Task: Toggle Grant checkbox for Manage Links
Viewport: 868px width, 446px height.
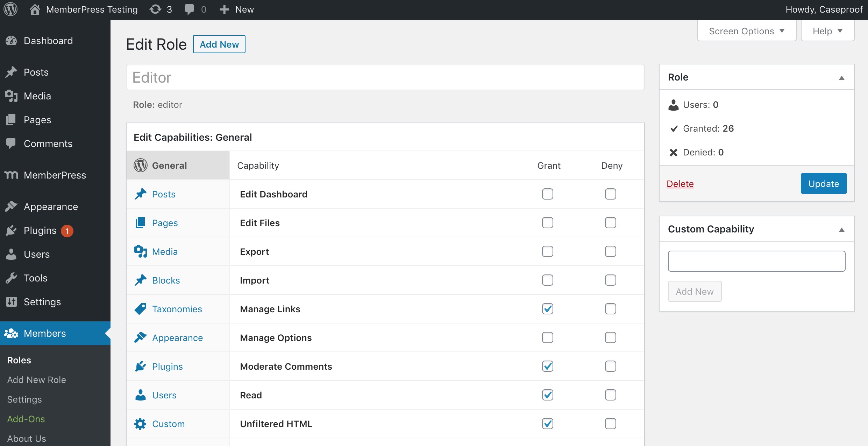Action: [x=547, y=309]
